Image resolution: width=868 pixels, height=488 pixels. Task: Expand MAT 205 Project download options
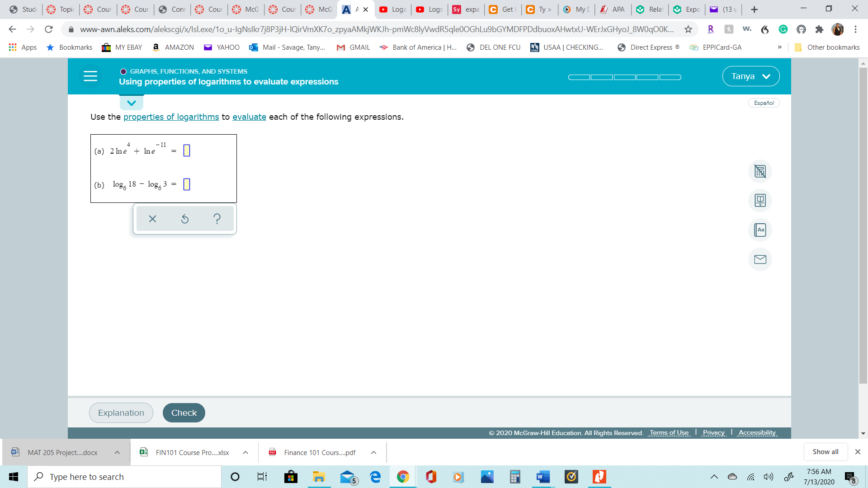point(117,452)
